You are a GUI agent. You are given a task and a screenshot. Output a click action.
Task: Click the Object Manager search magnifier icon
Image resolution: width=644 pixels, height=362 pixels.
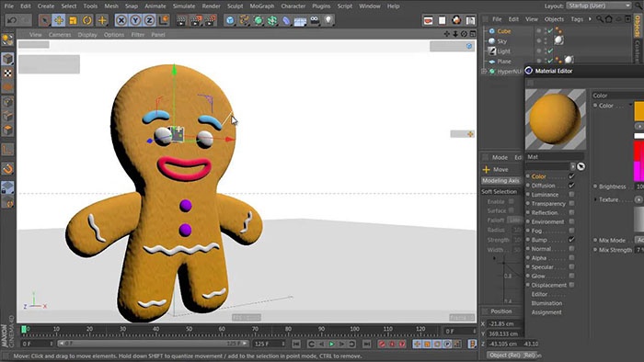(600, 19)
